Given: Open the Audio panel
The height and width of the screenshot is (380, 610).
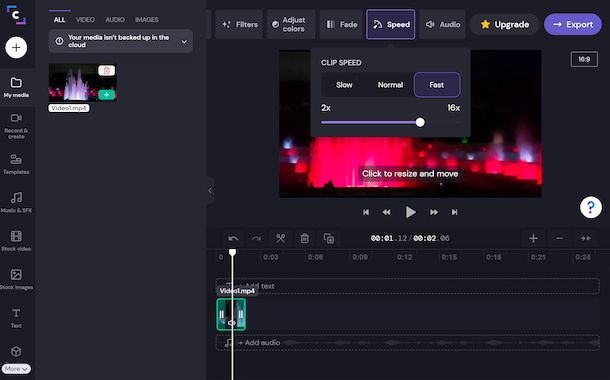Looking at the screenshot, I should pyautogui.click(x=442, y=24).
